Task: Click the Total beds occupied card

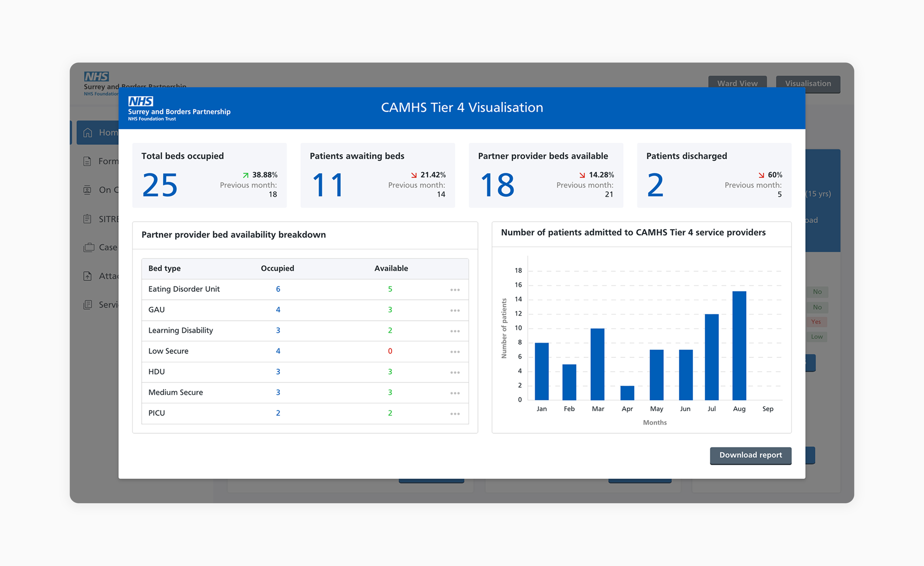Action: click(209, 175)
